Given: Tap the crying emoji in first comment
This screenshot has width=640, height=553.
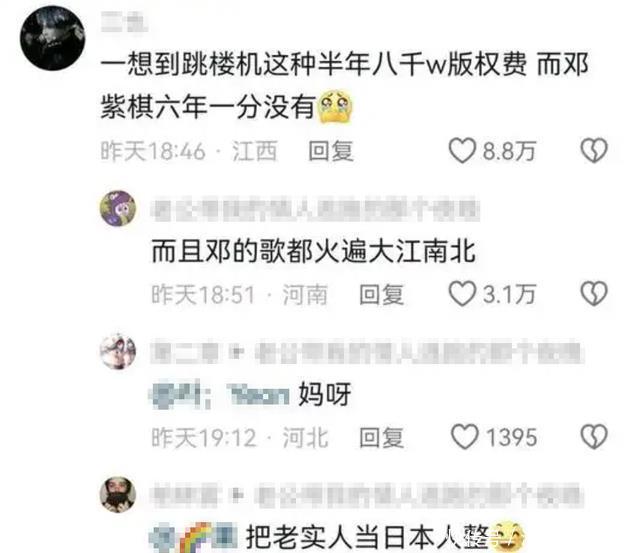Looking at the screenshot, I should (336, 107).
